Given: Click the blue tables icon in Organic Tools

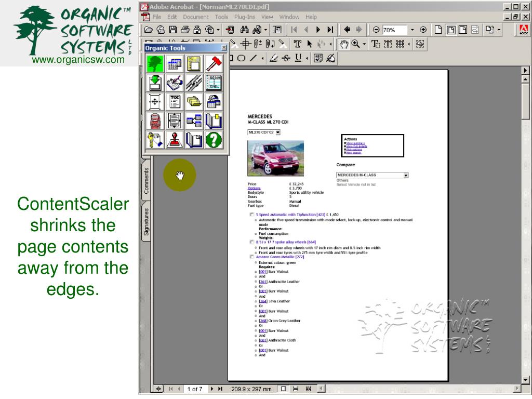Looking at the screenshot, I should (175, 63).
